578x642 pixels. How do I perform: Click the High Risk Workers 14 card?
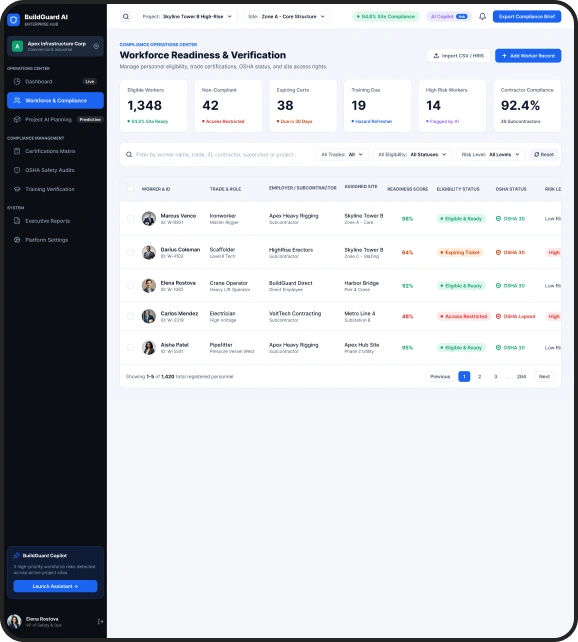coord(452,106)
